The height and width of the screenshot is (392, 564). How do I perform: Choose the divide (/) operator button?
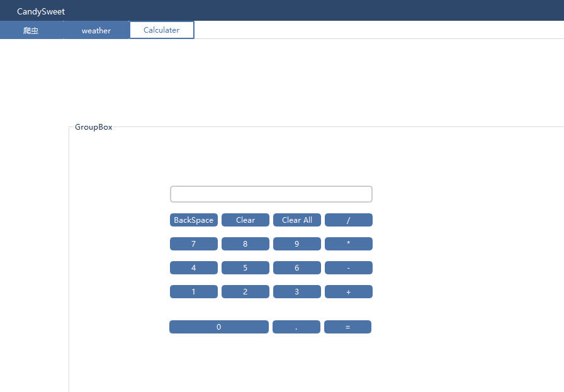pyautogui.click(x=349, y=220)
